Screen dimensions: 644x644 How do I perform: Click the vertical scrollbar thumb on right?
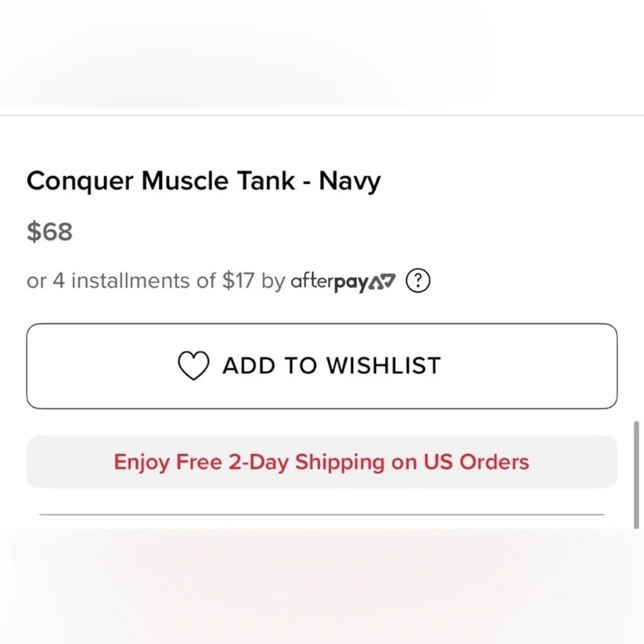coord(636,475)
